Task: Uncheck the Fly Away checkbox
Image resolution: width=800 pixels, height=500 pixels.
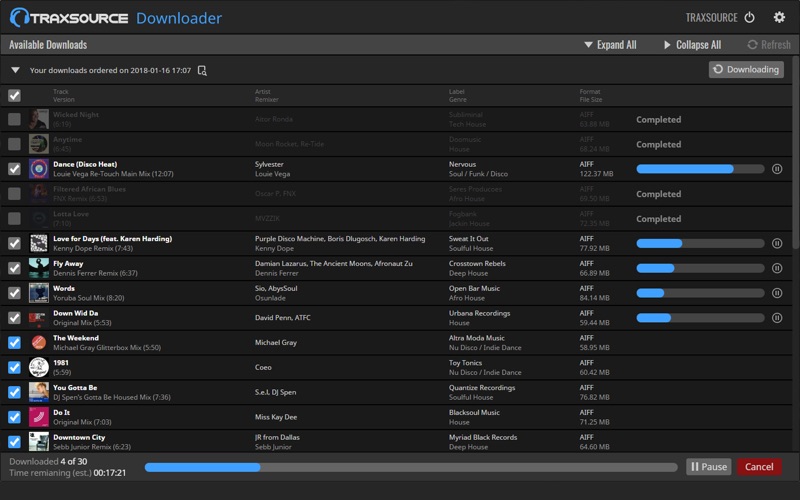Action: pyautogui.click(x=14, y=268)
